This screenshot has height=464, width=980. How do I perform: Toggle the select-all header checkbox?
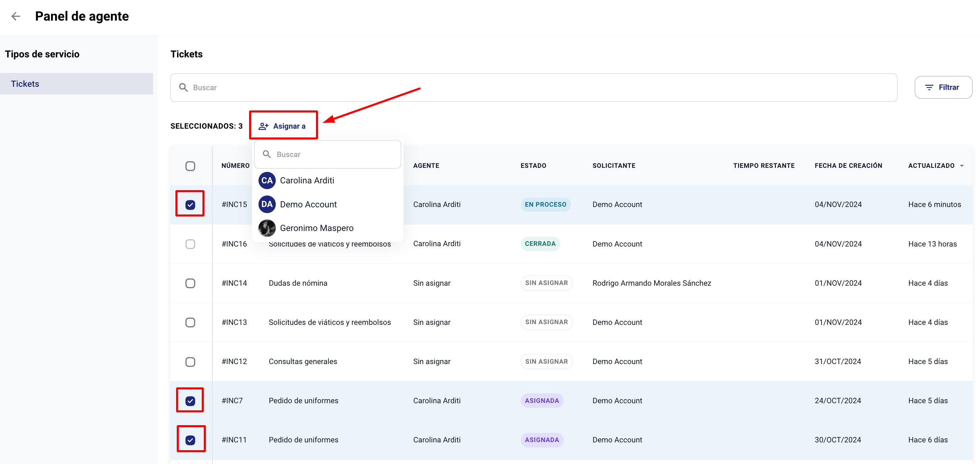(190, 166)
